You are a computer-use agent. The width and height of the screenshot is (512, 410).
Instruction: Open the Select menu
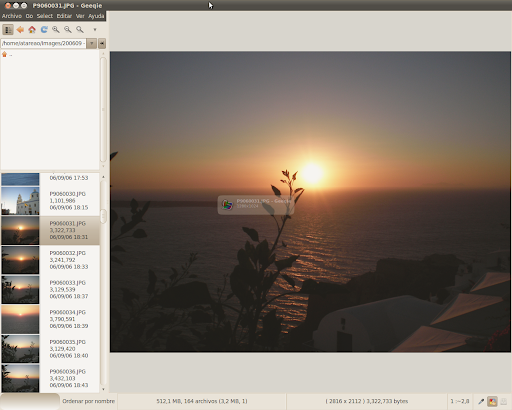point(45,16)
